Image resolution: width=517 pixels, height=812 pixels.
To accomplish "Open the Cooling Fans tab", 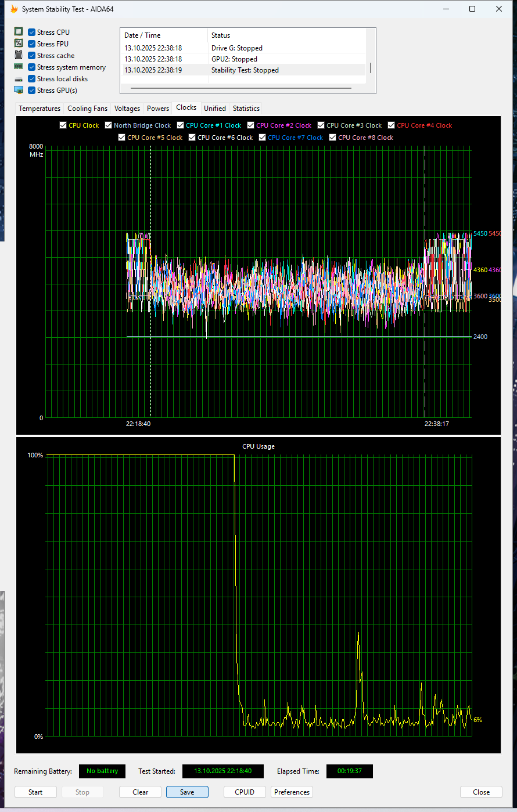I will [x=87, y=108].
